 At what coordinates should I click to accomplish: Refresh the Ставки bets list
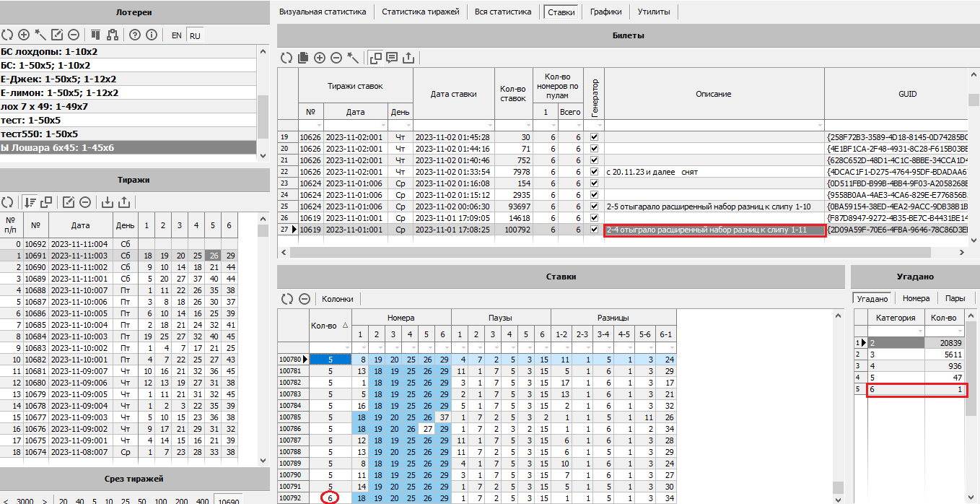(286, 298)
